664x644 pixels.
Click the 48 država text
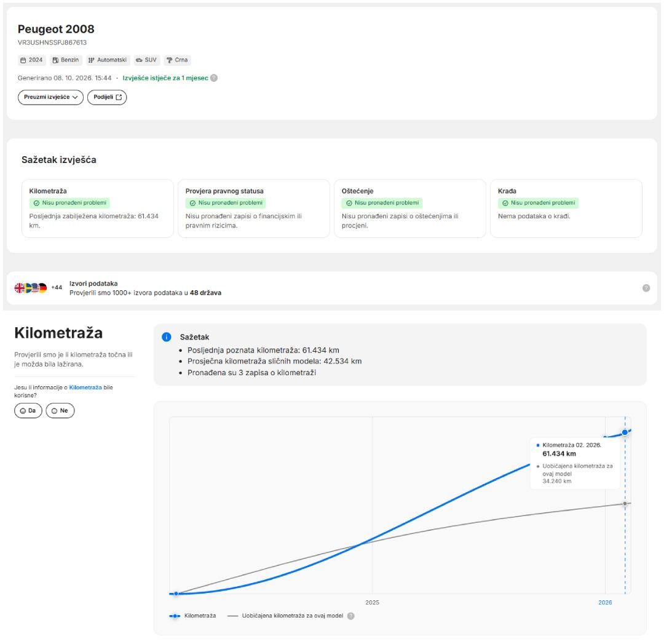[x=205, y=293]
